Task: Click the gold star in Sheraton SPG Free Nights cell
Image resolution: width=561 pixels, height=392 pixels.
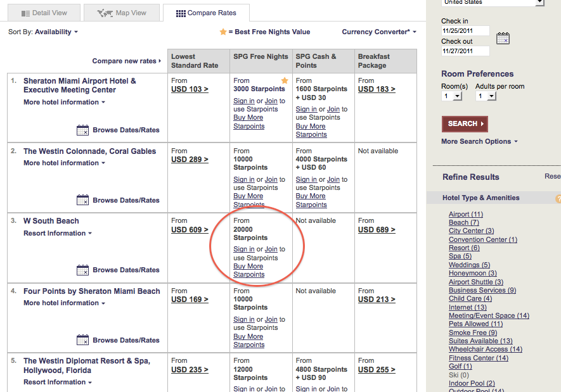Action: coord(285,80)
